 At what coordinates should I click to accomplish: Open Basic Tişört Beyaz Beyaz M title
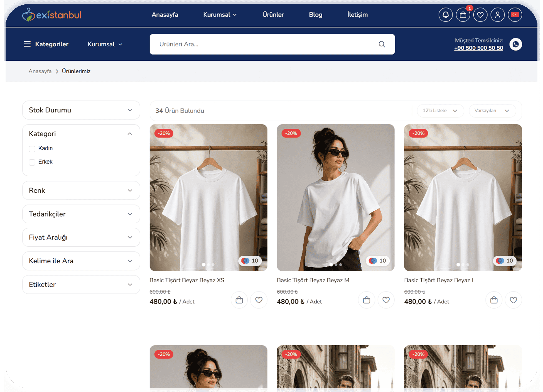pos(313,280)
